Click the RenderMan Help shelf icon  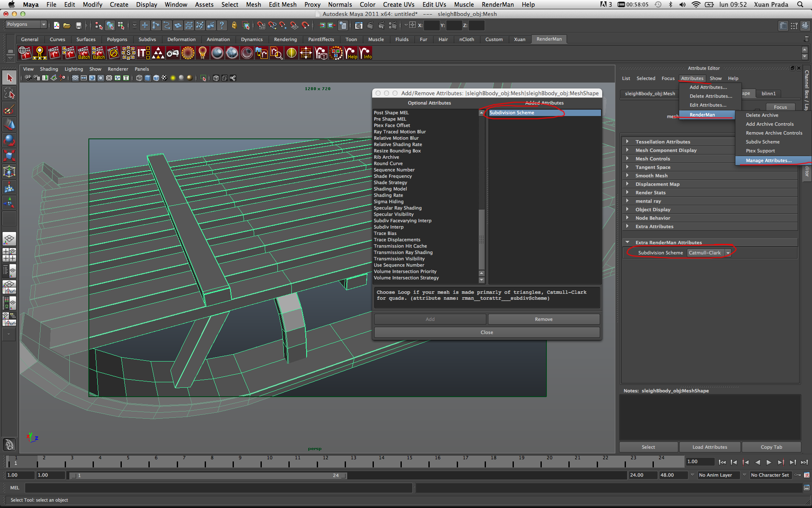(x=351, y=53)
